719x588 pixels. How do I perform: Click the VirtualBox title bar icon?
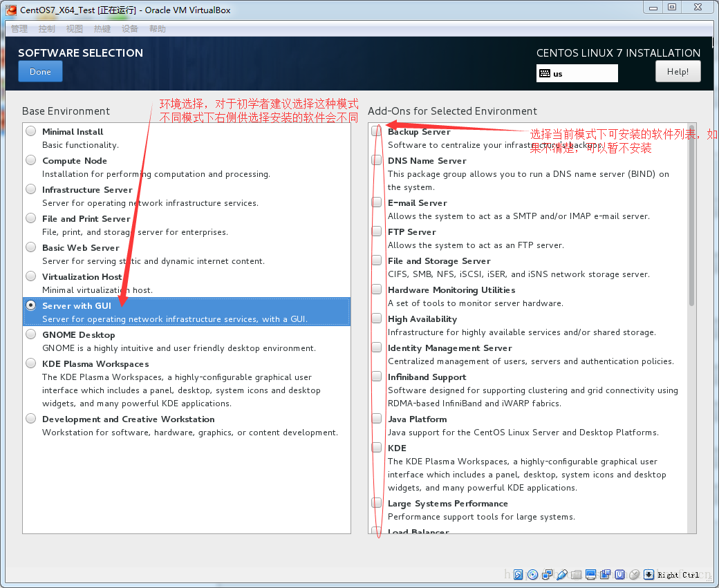click(11, 10)
